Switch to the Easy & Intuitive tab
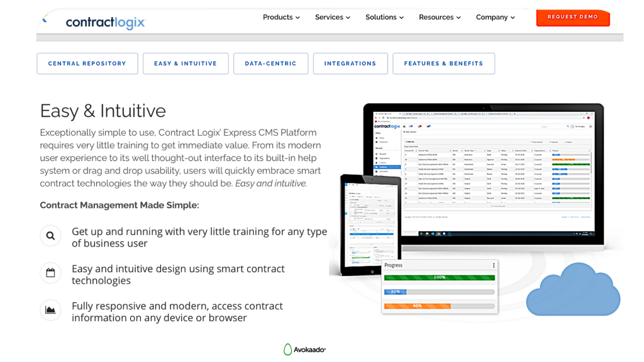644x362 pixels. 186,63
